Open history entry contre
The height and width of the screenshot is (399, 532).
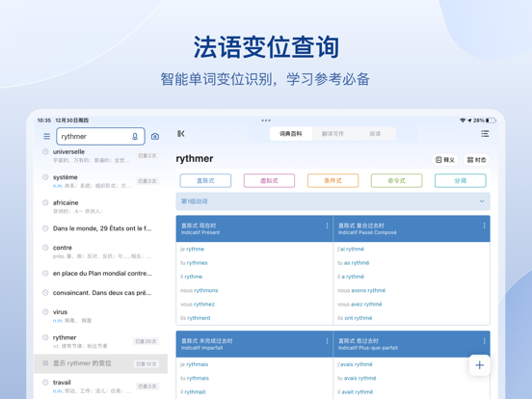pyautogui.click(x=101, y=252)
